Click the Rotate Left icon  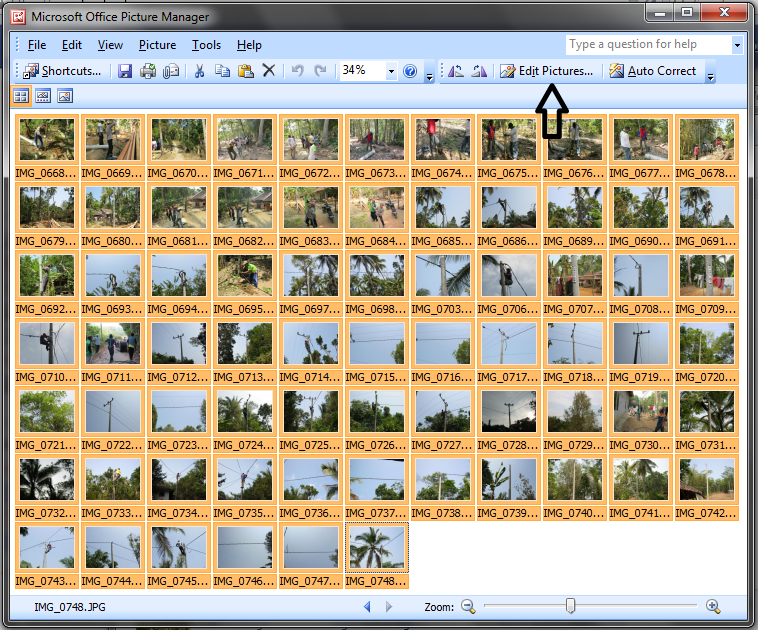[x=456, y=71]
